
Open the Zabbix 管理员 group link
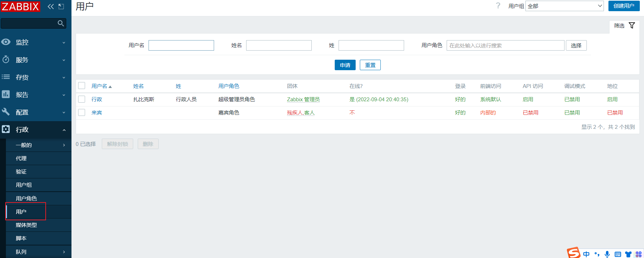point(303,99)
